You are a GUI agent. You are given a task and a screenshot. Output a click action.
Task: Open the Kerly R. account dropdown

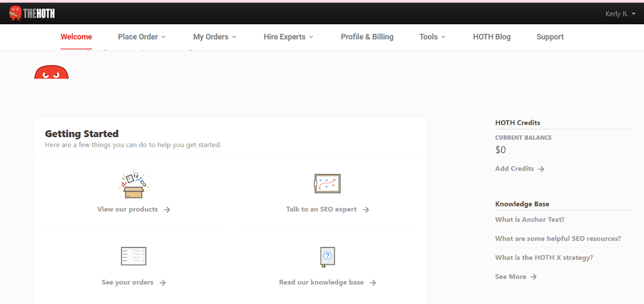[x=620, y=14]
